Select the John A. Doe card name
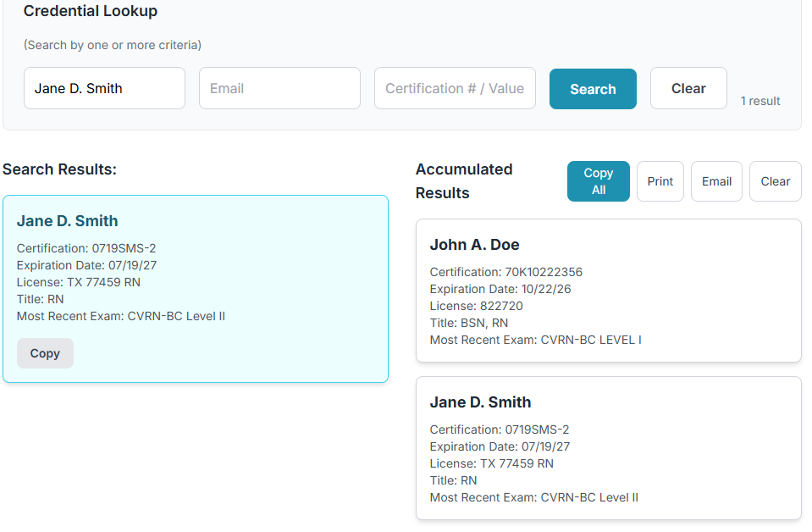 (x=474, y=245)
